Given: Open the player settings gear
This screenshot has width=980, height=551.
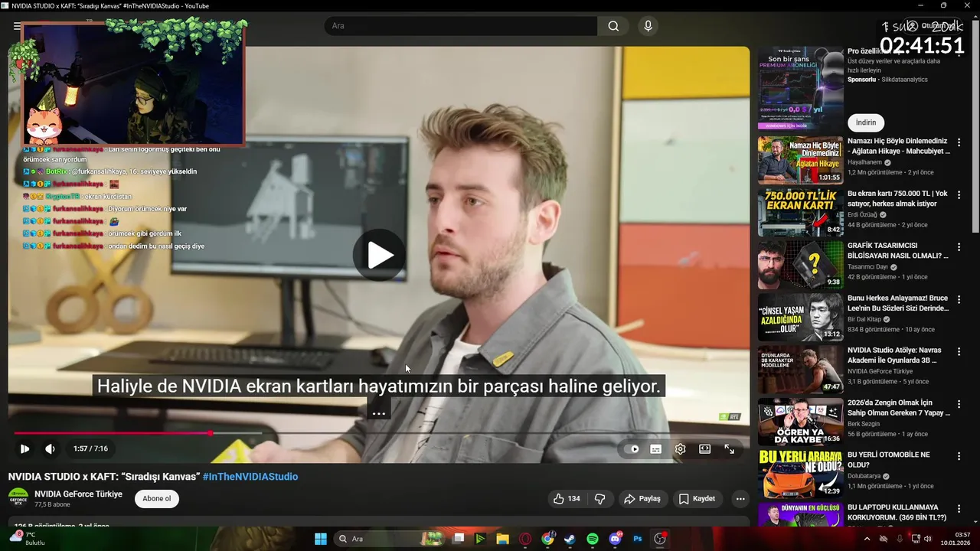Looking at the screenshot, I should click(680, 449).
